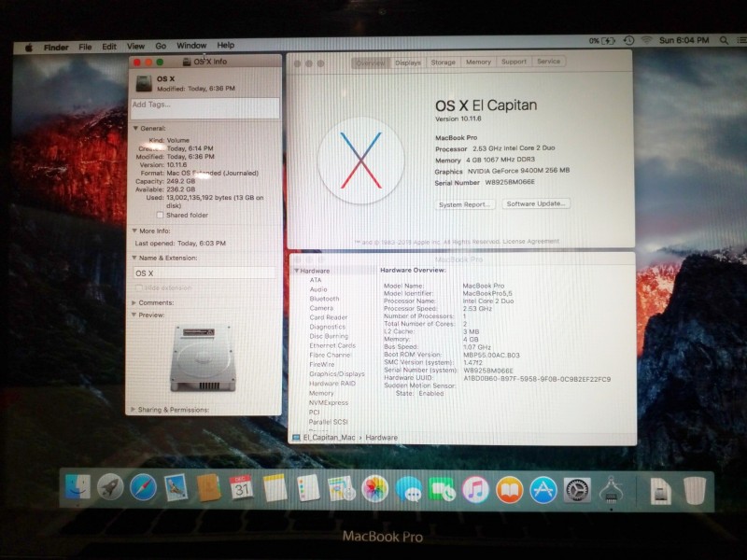The width and height of the screenshot is (747, 560).
Task: Select Memory in hardware sidebar list
Action: pos(321,393)
